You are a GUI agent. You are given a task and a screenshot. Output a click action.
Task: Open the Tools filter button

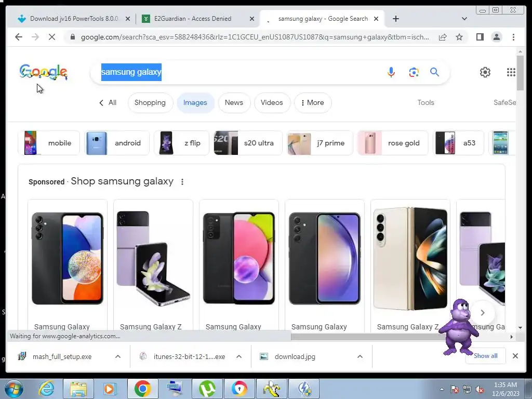tap(425, 102)
